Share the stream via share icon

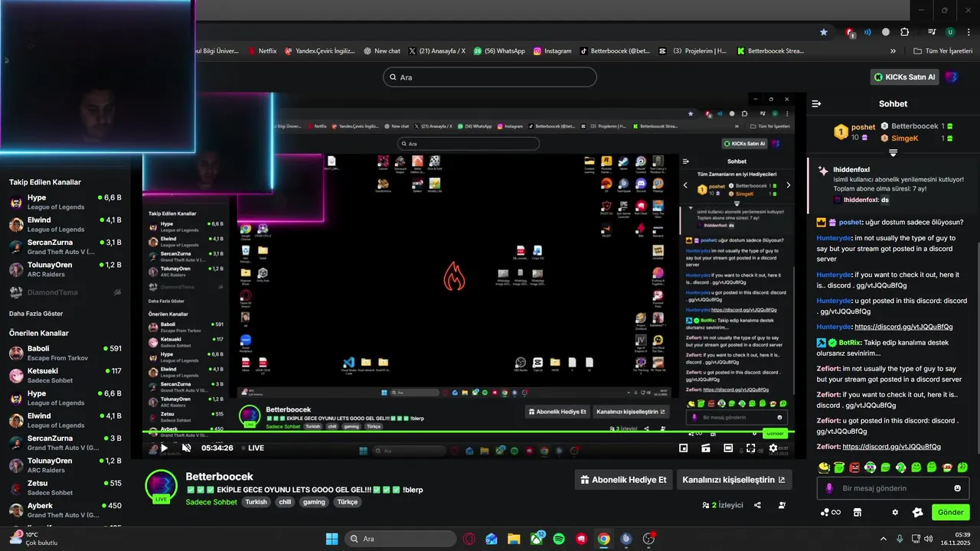coord(757,505)
